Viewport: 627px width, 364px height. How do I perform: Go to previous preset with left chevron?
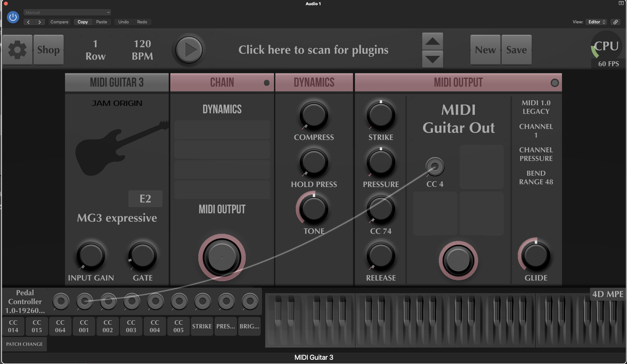pos(29,22)
